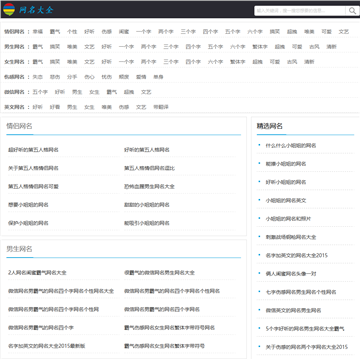Open 超拽 in the 微信网名 row
This screenshot has height=360, width=360.
click(x=129, y=92)
